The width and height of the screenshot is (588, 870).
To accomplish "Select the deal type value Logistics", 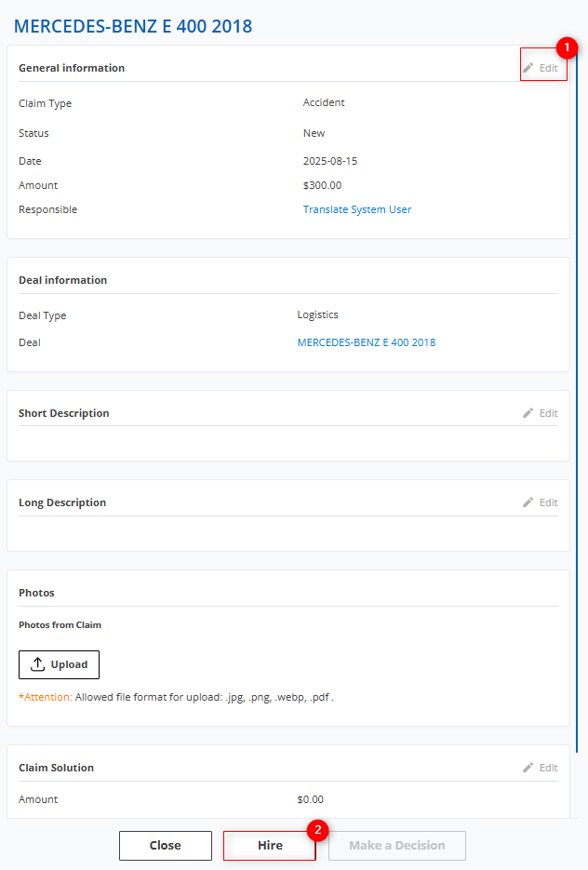I will (x=317, y=315).
